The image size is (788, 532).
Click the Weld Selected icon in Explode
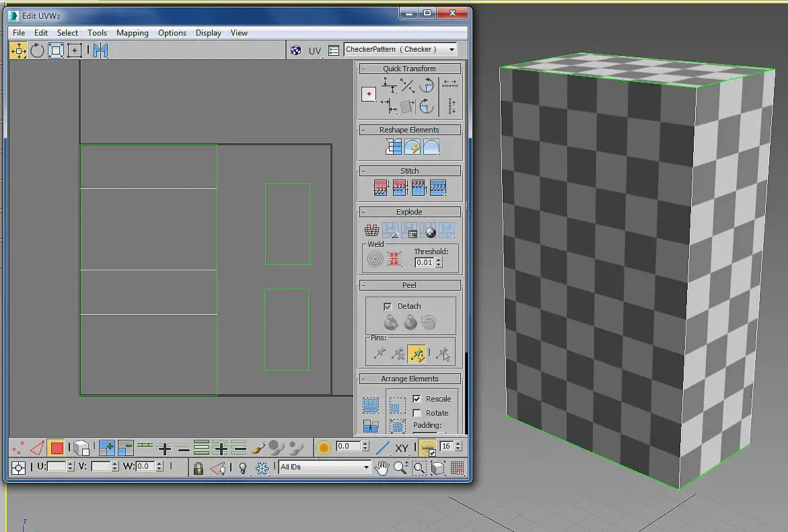396,259
